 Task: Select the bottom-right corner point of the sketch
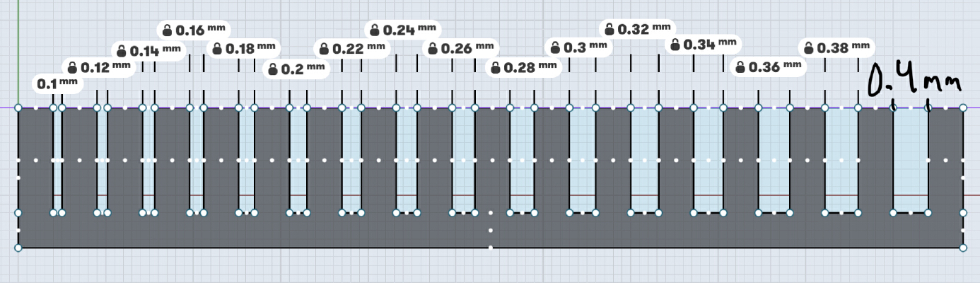[x=963, y=248]
